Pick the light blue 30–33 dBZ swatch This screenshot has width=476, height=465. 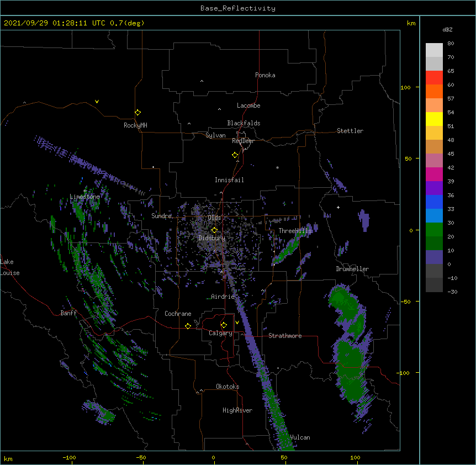pos(434,216)
